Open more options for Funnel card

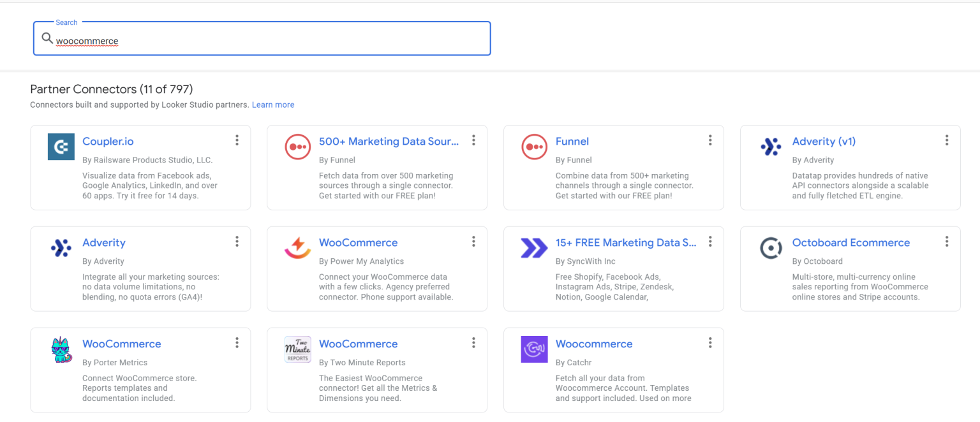pos(710,140)
